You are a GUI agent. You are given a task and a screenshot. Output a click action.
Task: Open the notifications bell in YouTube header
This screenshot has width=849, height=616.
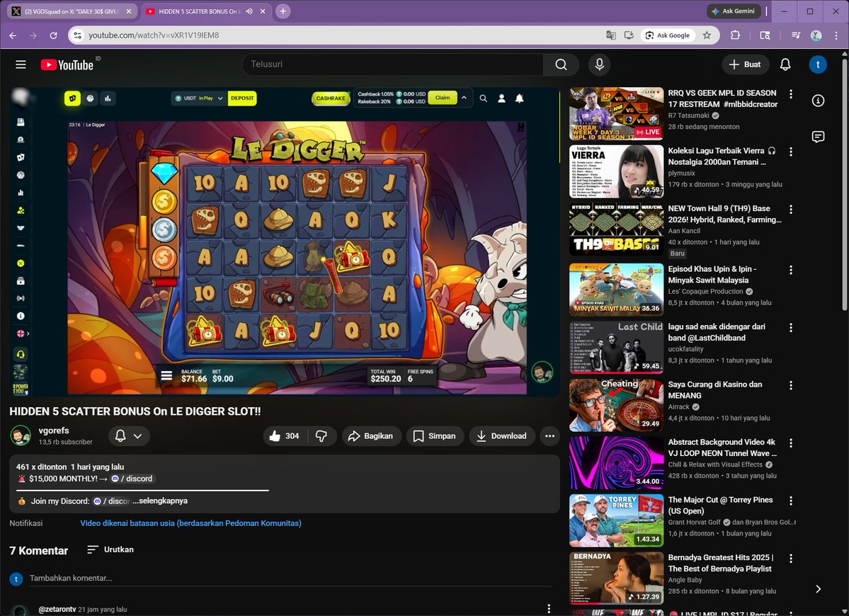tap(785, 64)
